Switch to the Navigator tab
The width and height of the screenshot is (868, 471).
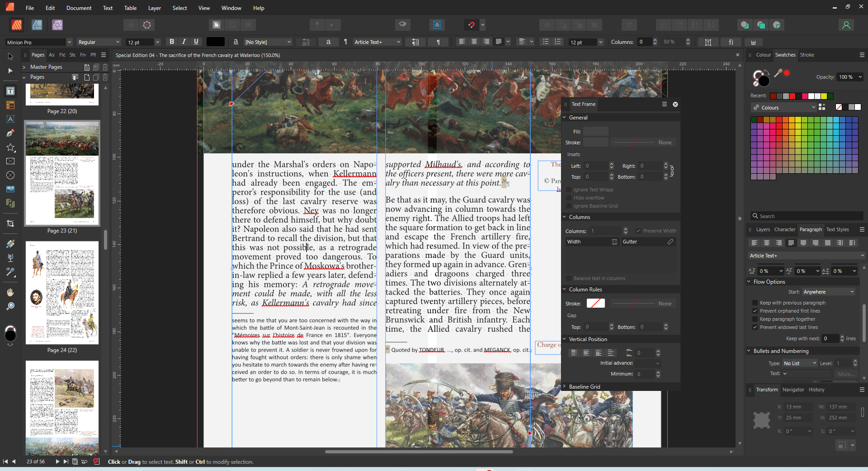793,390
